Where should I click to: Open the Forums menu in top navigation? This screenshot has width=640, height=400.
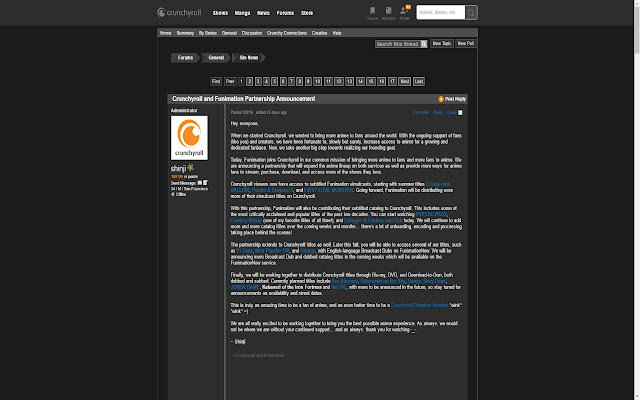point(285,13)
